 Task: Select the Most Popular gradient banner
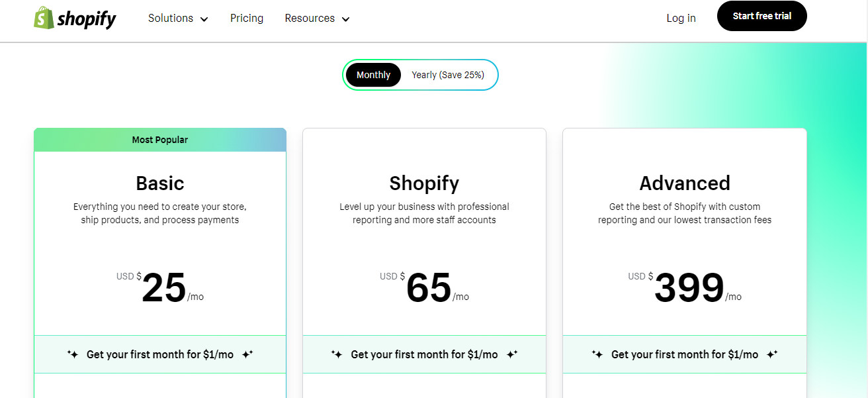pos(160,140)
